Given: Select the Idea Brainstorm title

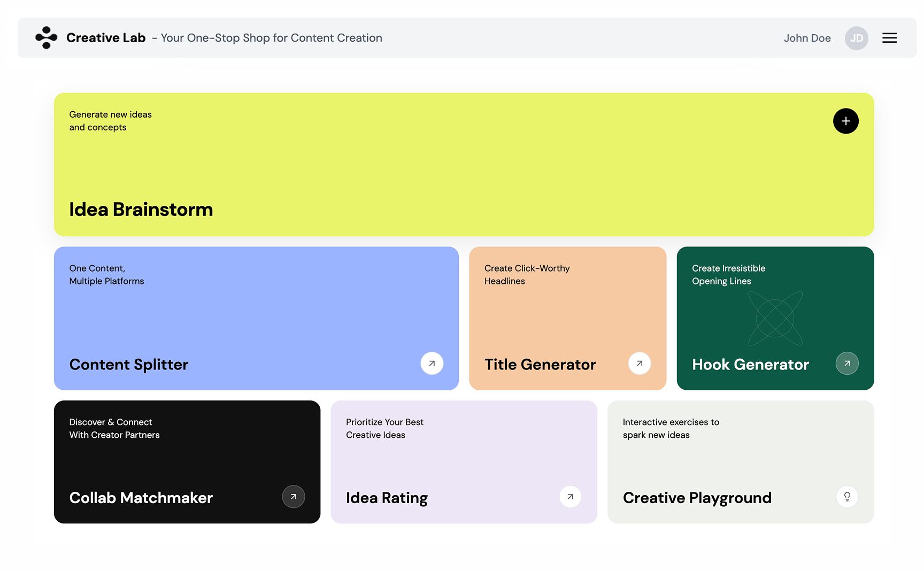Looking at the screenshot, I should (x=141, y=210).
